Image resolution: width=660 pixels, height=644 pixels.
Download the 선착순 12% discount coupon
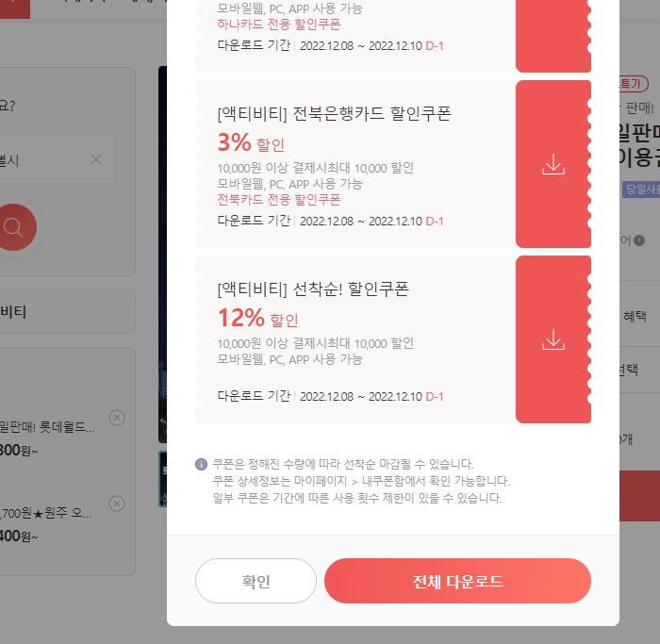coord(553,339)
